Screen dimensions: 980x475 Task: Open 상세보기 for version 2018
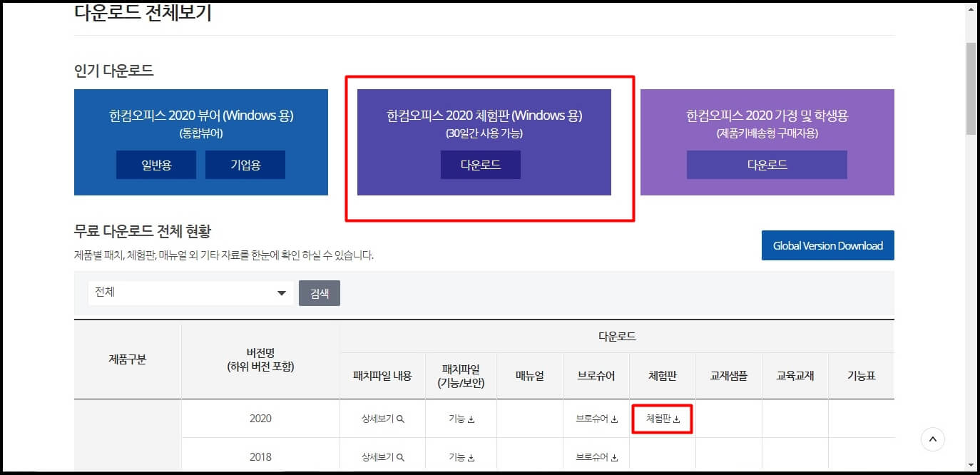click(x=383, y=457)
